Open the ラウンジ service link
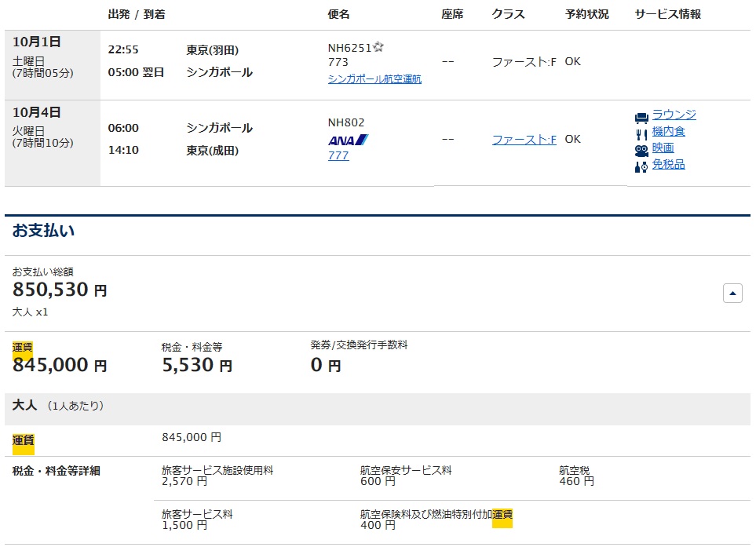Image resolution: width=756 pixels, height=547 pixels. click(x=674, y=115)
